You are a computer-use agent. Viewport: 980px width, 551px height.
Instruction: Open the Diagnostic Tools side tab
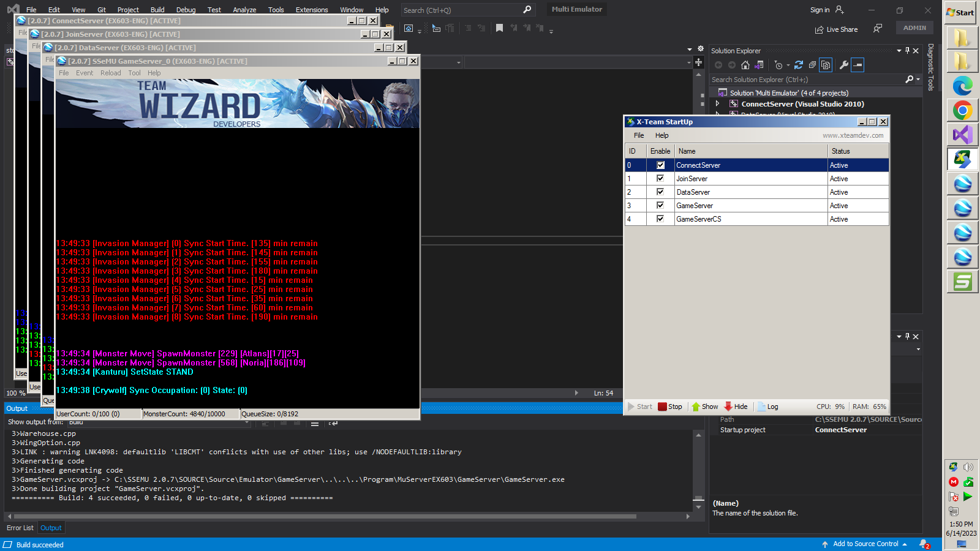pyautogui.click(x=931, y=67)
